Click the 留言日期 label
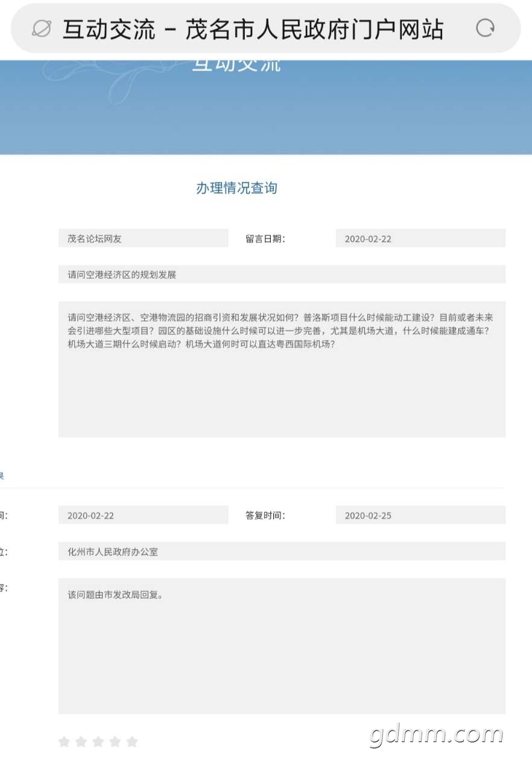This screenshot has width=532, height=772. (265, 238)
